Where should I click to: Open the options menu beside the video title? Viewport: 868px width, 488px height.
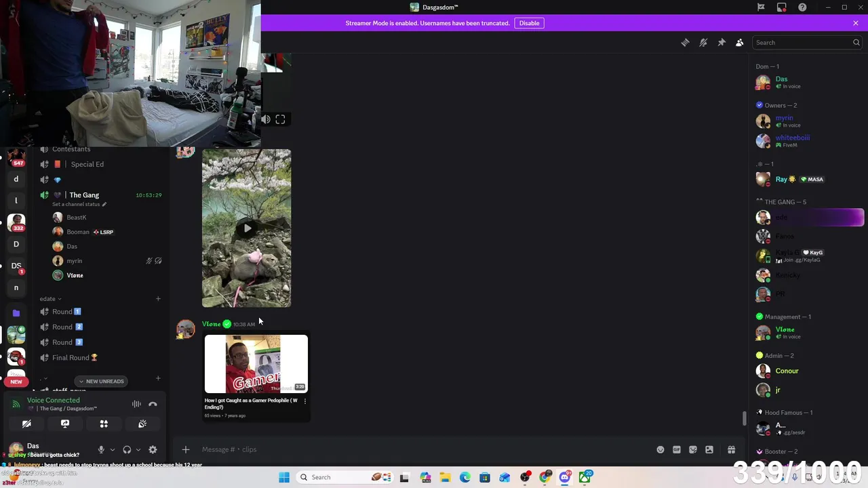click(304, 401)
